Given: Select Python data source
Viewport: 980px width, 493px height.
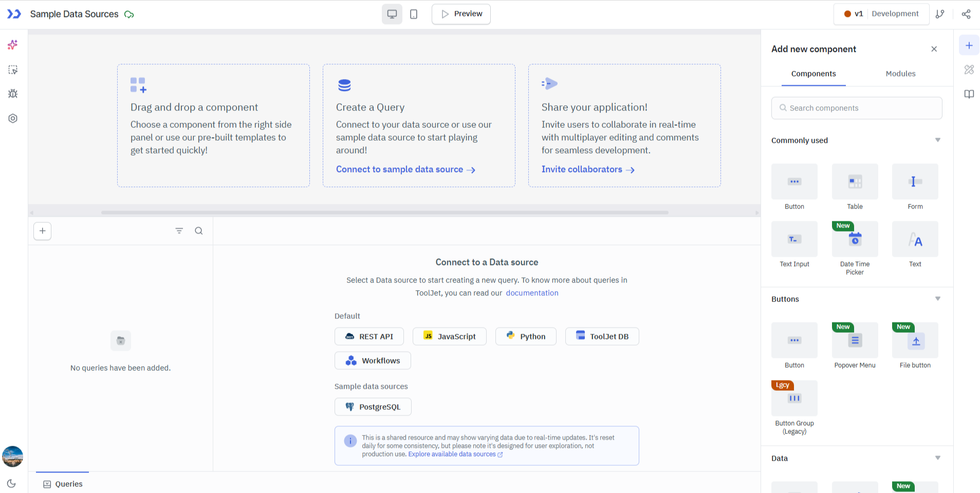Looking at the screenshot, I should 526,336.
